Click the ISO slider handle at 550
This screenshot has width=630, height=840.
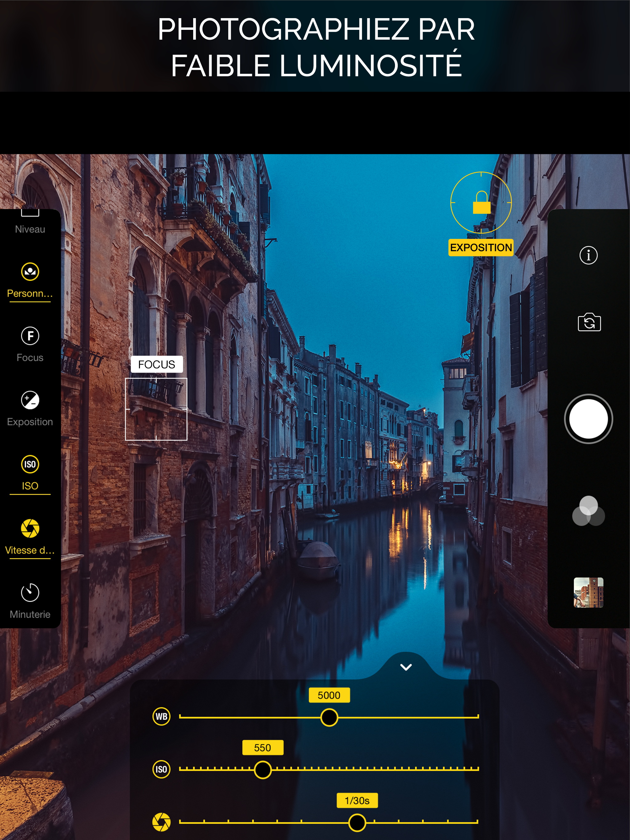(263, 770)
